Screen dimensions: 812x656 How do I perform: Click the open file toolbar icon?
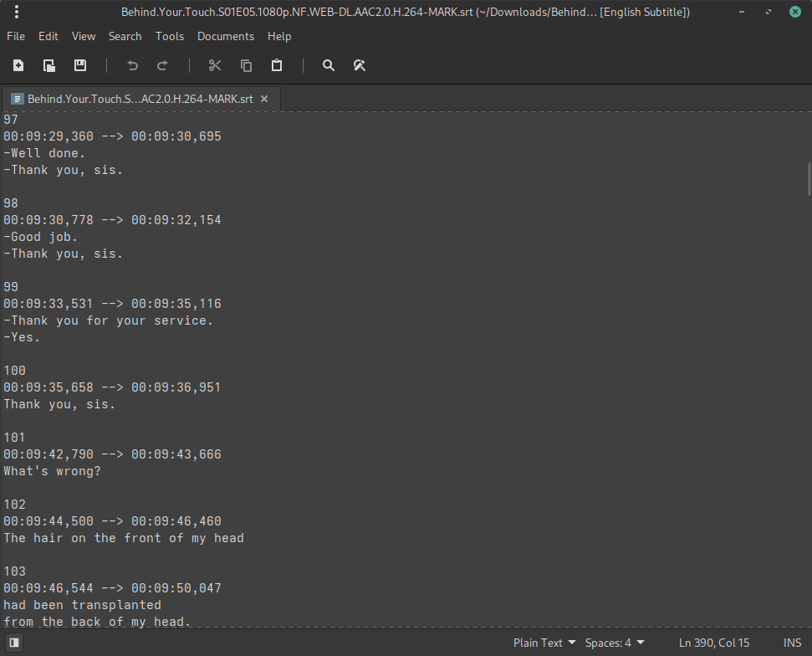pos(49,65)
